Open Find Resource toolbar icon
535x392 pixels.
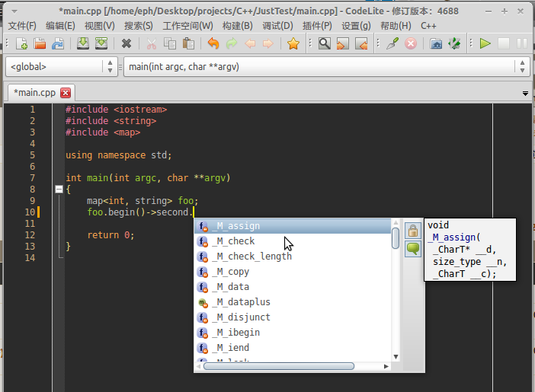click(x=343, y=43)
